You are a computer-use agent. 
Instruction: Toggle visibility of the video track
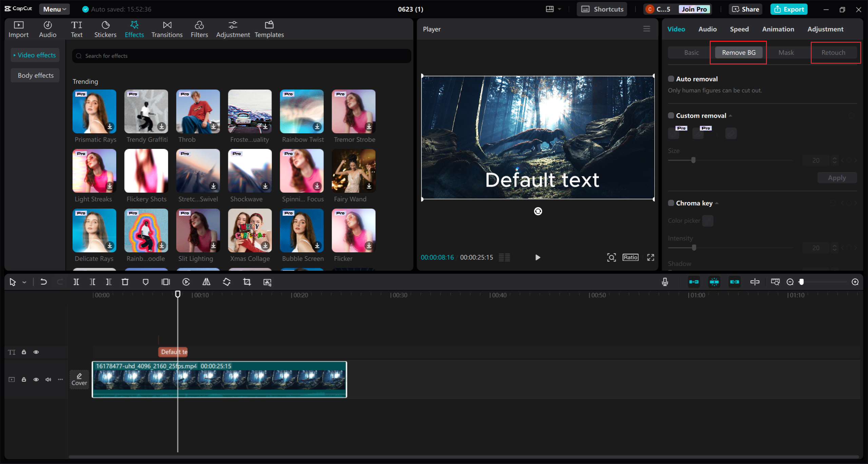[36, 379]
